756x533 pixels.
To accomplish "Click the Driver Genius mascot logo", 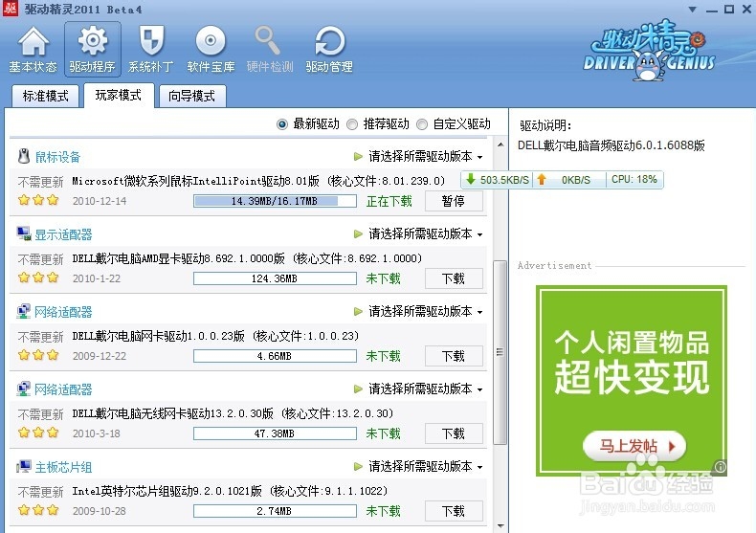I will (649, 50).
